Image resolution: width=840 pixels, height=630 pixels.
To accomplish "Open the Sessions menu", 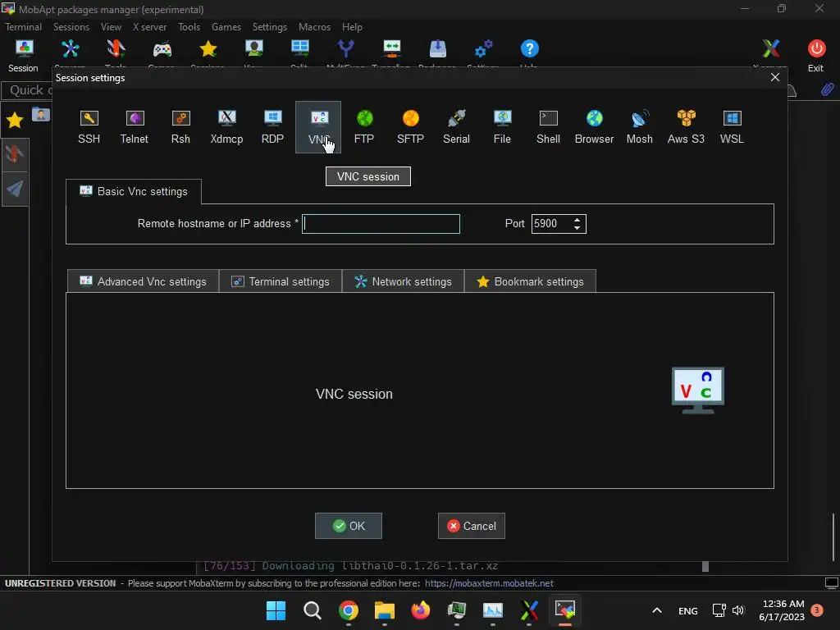I will pyautogui.click(x=71, y=27).
